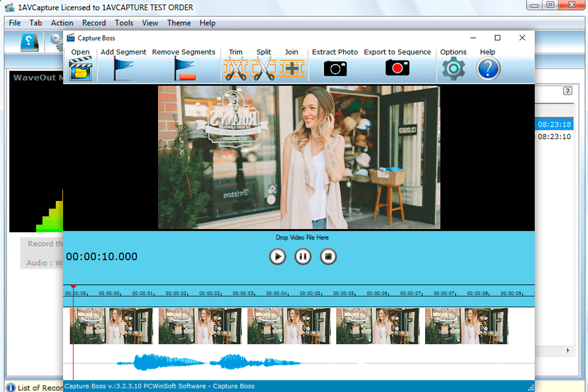Open Capture Boss Options gear

(453, 69)
